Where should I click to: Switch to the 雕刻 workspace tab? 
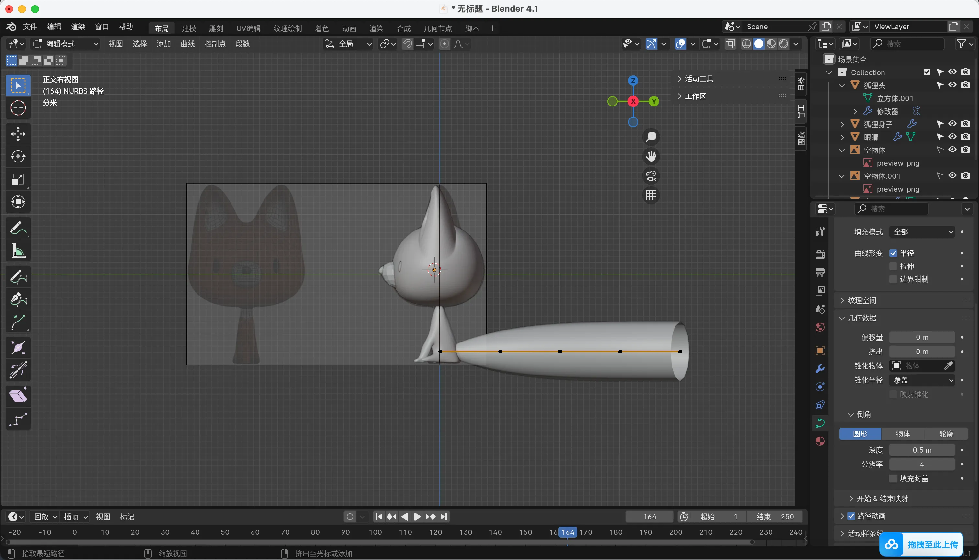tap(216, 28)
